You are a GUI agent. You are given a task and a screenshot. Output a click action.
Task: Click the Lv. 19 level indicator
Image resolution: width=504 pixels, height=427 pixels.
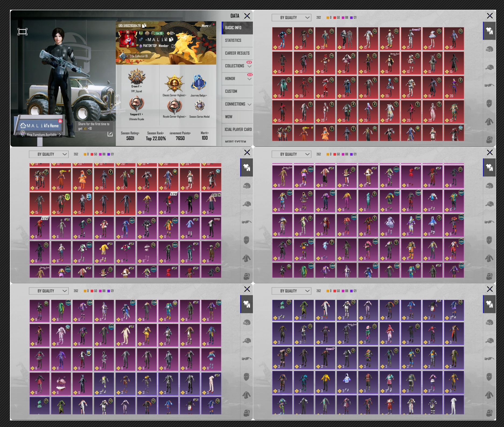pos(157,33)
